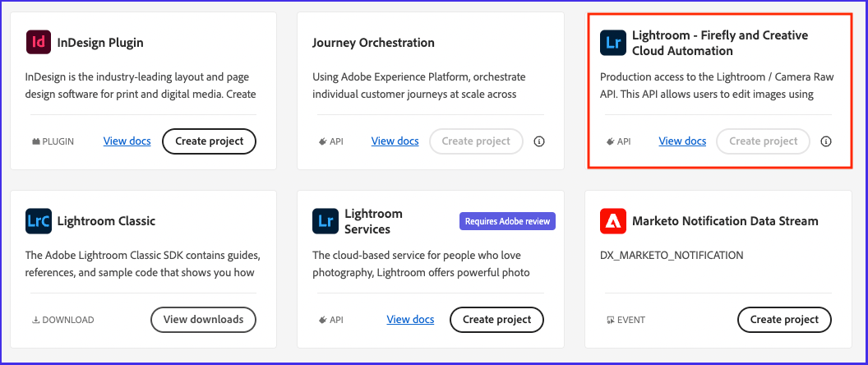Click Lightroom Classic SDK description text

143,264
